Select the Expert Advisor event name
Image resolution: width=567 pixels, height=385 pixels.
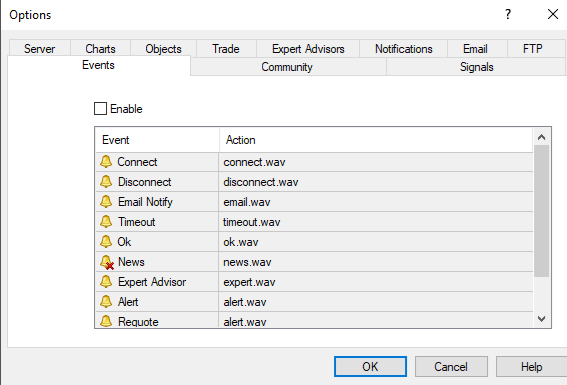pyautogui.click(x=152, y=282)
